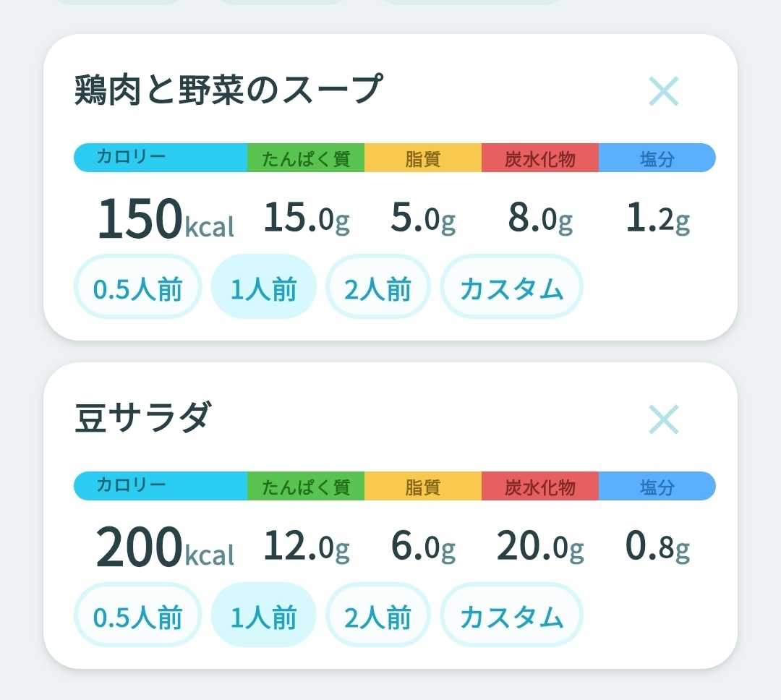Click the 150kcal calorie value

[x=166, y=218]
